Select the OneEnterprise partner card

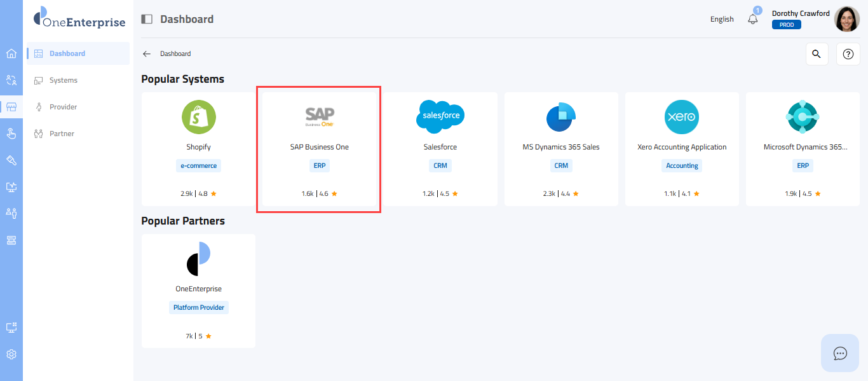[x=198, y=291]
